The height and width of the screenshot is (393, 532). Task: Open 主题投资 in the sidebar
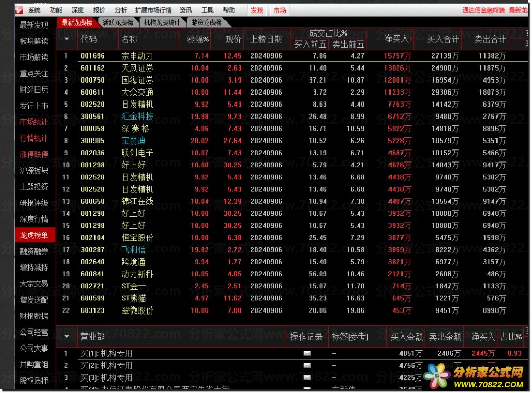[34, 187]
